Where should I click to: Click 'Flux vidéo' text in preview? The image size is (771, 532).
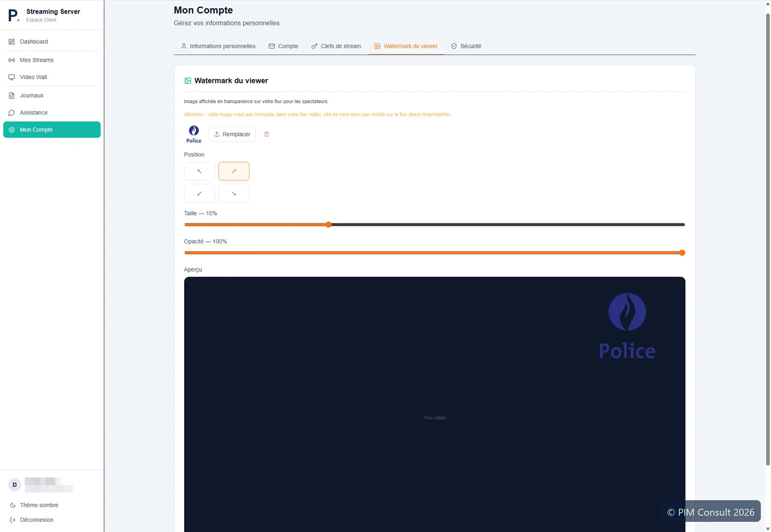[435, 418]
